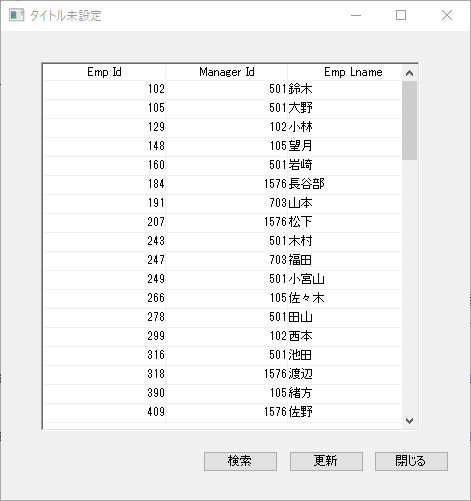Click Manager Id 105 in 緒方 row

pos(227,393)
